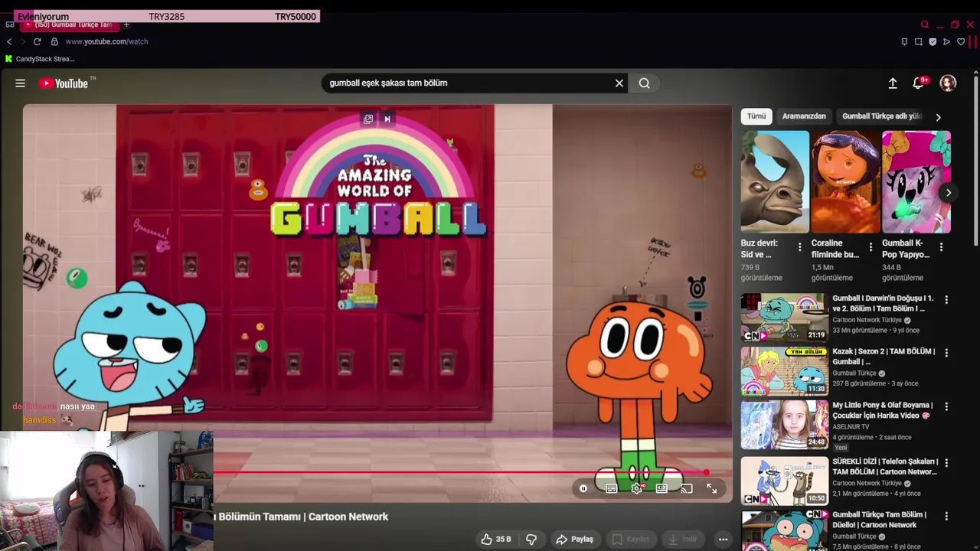Open SÜREKLİ DİZİ Telefon Şakaları video

tap(885, 467)
